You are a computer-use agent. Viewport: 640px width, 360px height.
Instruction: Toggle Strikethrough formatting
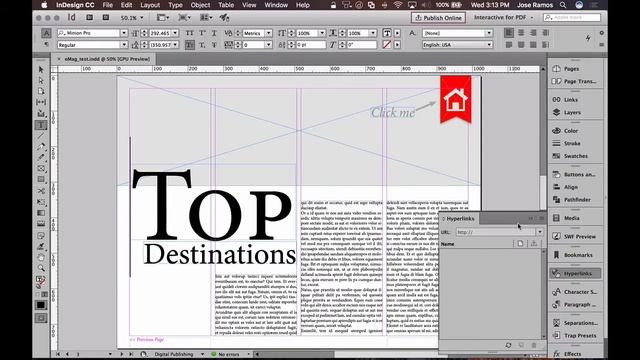pyautogui.click(x=214, y=45)
